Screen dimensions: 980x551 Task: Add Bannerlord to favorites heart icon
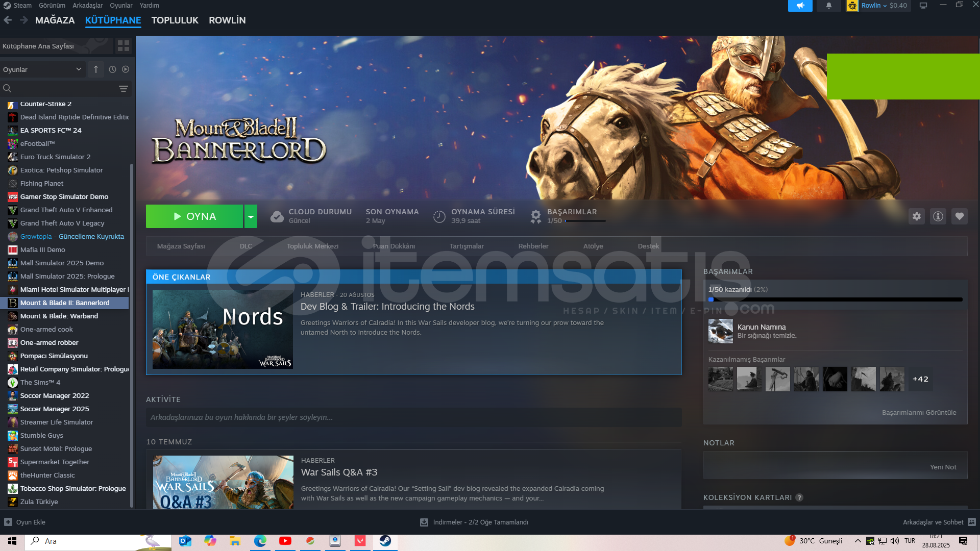(960, 216)
